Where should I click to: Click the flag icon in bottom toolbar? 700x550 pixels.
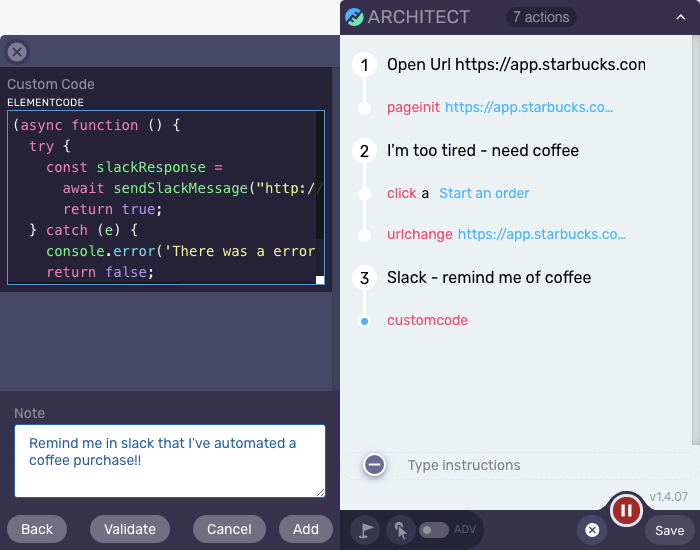[x=366, y=530]
